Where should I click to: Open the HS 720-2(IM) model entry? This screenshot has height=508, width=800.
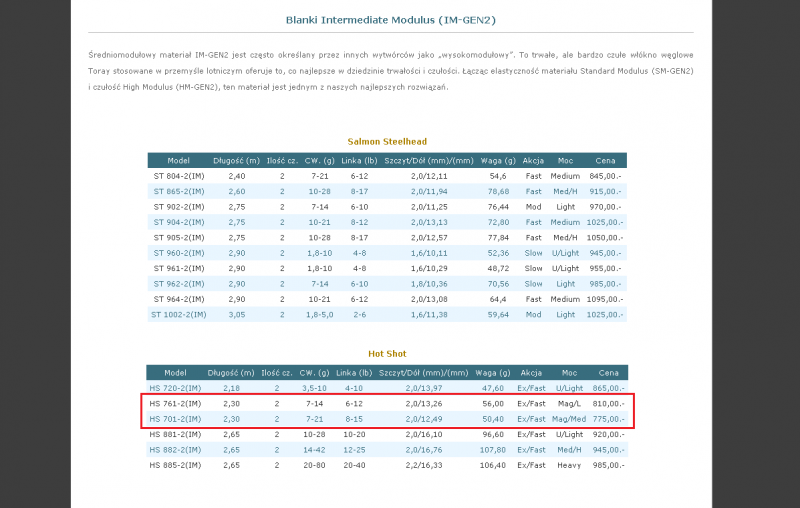click(x=174, y=388)
